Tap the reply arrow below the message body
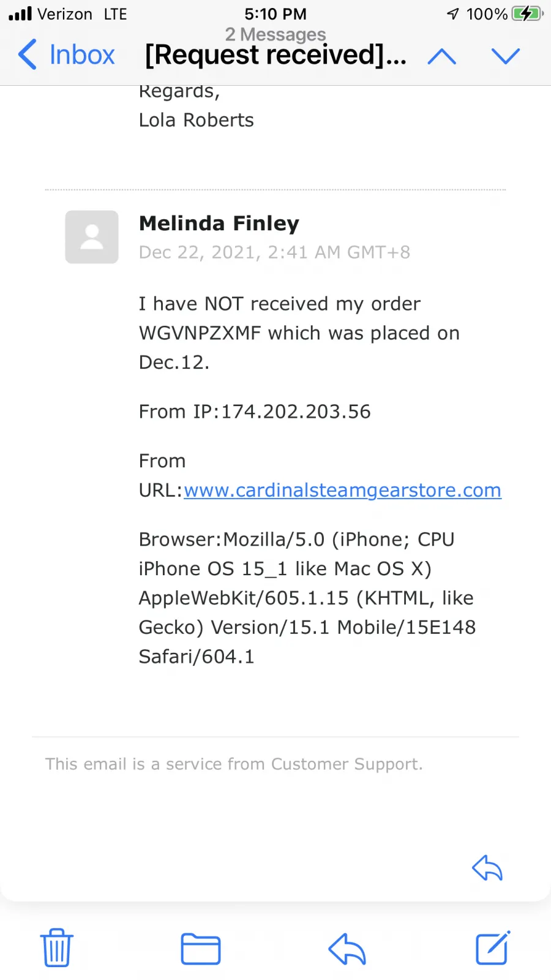The width and height of the screenshot is (551, 980). (x=487, y=867)
